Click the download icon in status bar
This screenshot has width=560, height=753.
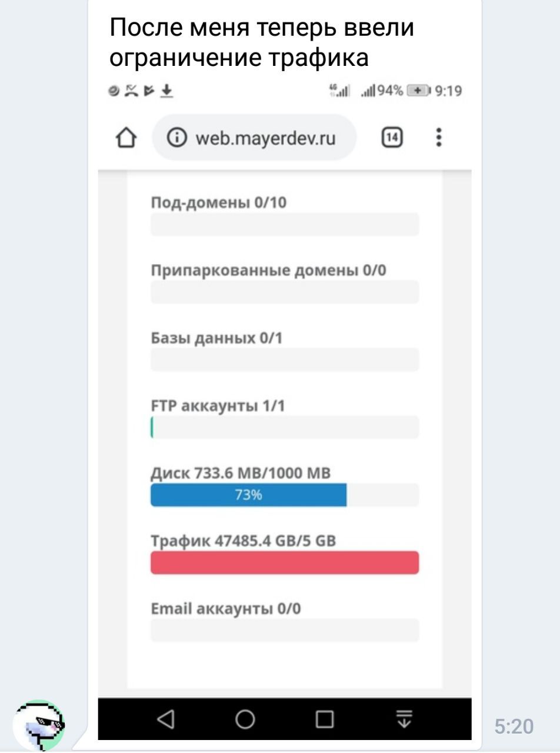(168, 91)
